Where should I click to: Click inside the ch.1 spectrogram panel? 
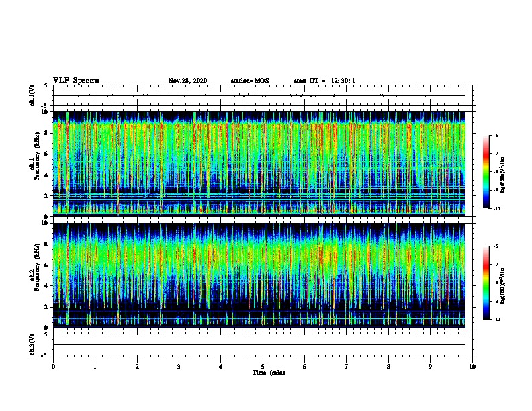pyautogui.click(x=259, y=164)
